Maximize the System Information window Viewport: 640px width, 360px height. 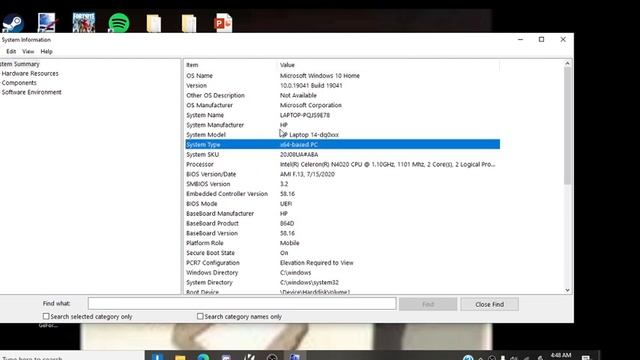(x=542, y=40)
